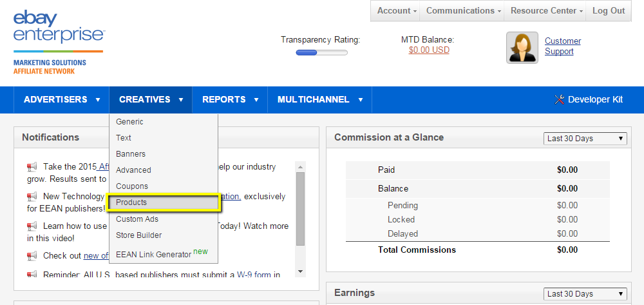Select Banners from Creatives menu
644x305 pixels.
click(164, 153)
